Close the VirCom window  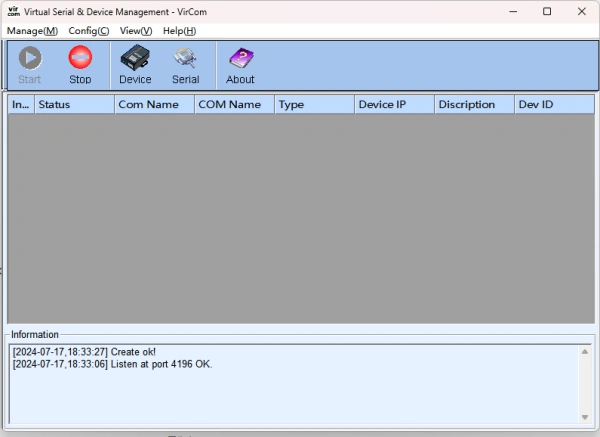click(x=582, y=11)
